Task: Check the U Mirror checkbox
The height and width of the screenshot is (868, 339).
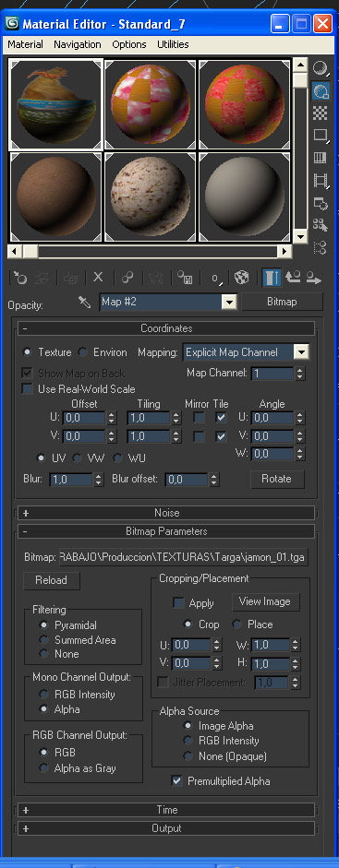Action: pyautogui.click(x=199, y=417)
